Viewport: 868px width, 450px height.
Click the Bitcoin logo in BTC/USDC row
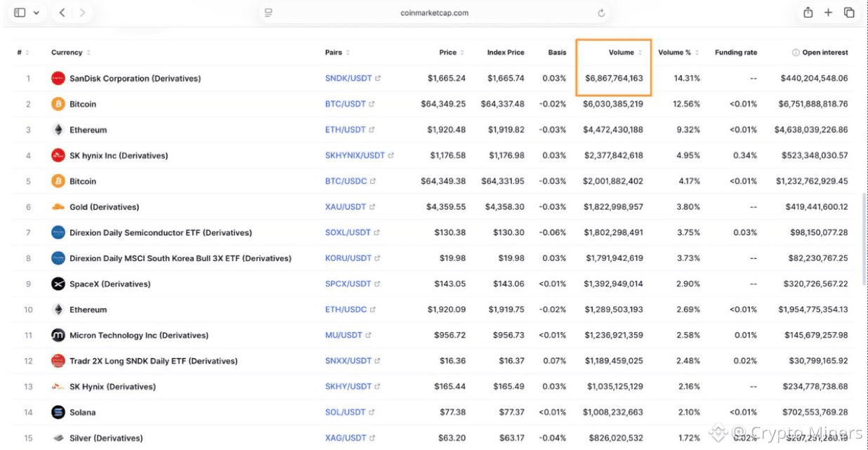tap(58, 181)
